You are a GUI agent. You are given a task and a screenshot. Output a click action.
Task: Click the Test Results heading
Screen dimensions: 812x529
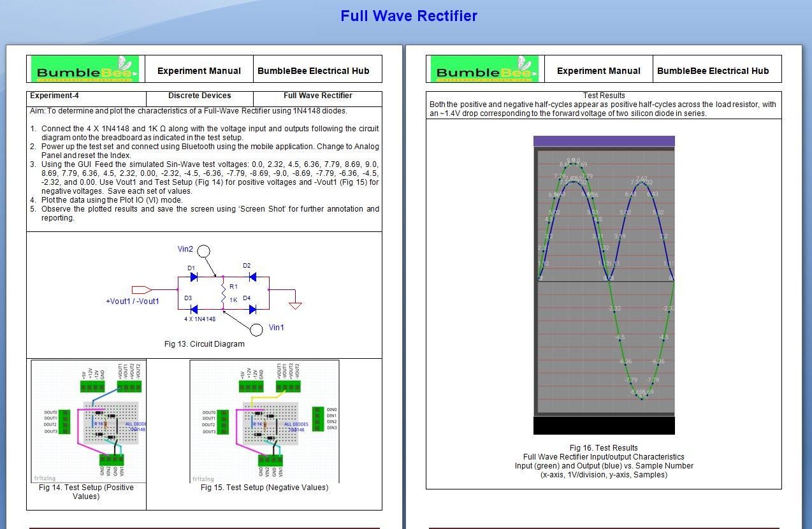(604, 96)
